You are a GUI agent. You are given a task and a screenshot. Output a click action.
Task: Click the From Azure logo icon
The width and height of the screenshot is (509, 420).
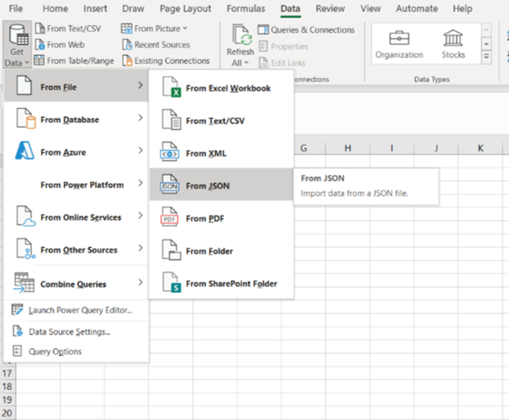25,150
